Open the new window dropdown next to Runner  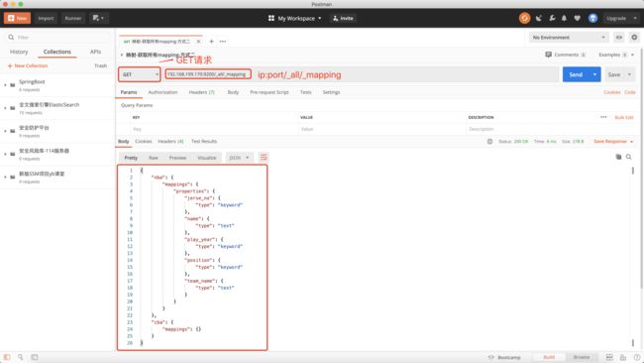coord(98,18)
